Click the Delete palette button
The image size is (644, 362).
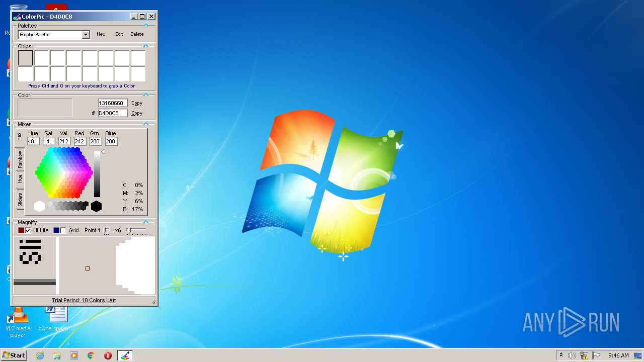pos(137,34)
